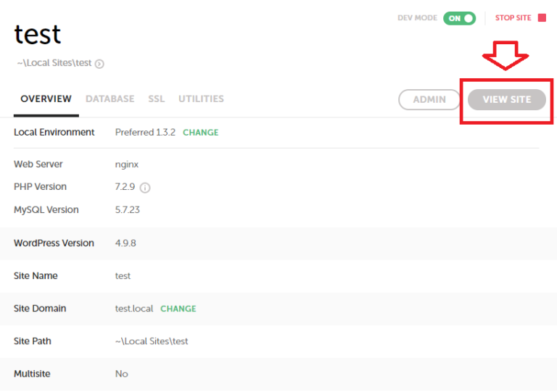Click the ~\Local Sites\test path under title
Screen dimensions: 557x392
pos(54,63)
